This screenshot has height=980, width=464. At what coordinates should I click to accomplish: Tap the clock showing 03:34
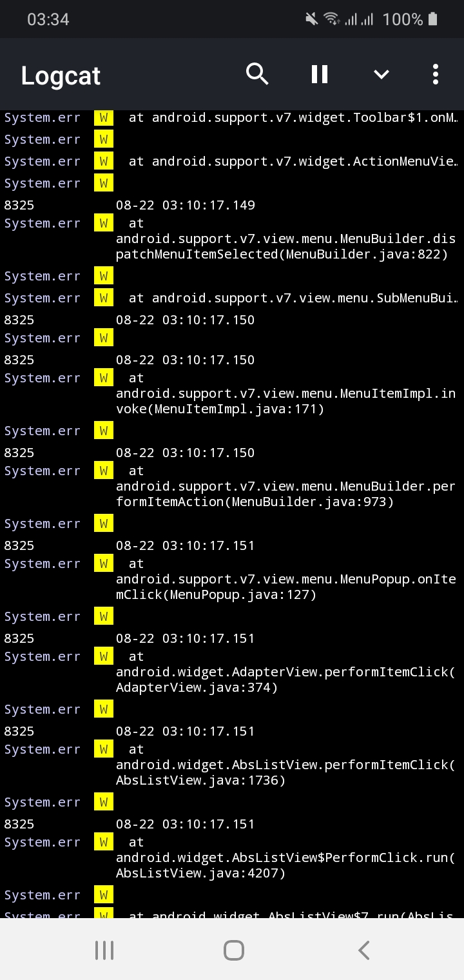pos(48,19)
